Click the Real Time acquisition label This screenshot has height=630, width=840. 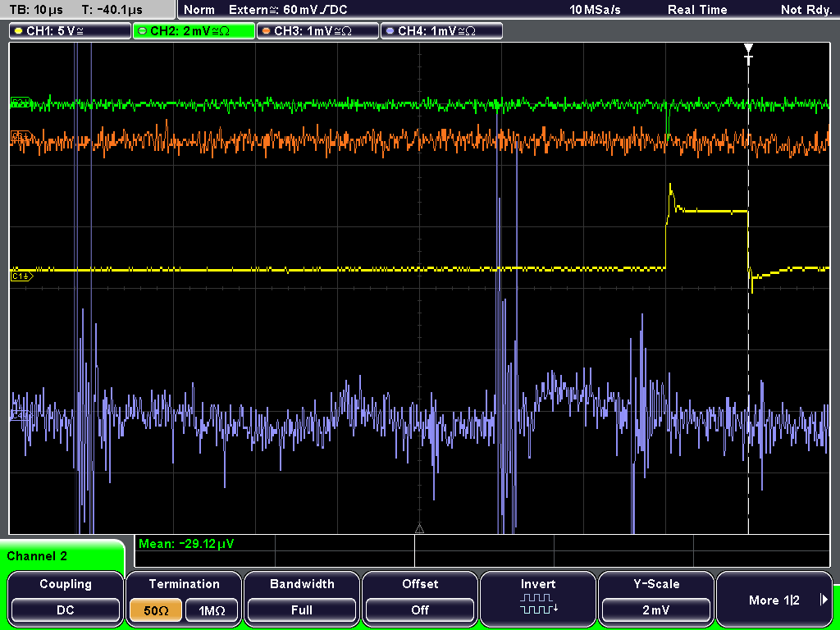click(x=697, y=10)
